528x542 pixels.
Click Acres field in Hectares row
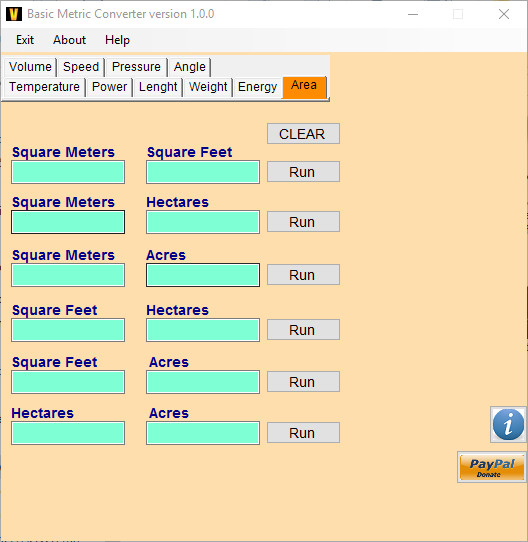pos(203,433)
